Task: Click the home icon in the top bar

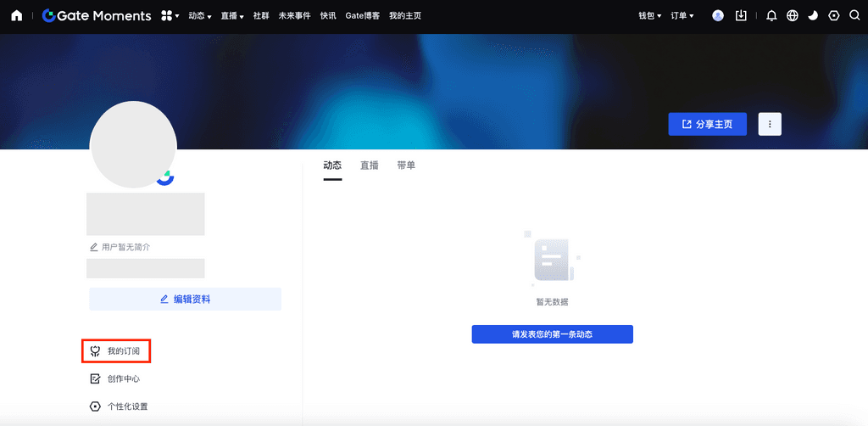Action: pyautogui.click(x=16, y=15)
